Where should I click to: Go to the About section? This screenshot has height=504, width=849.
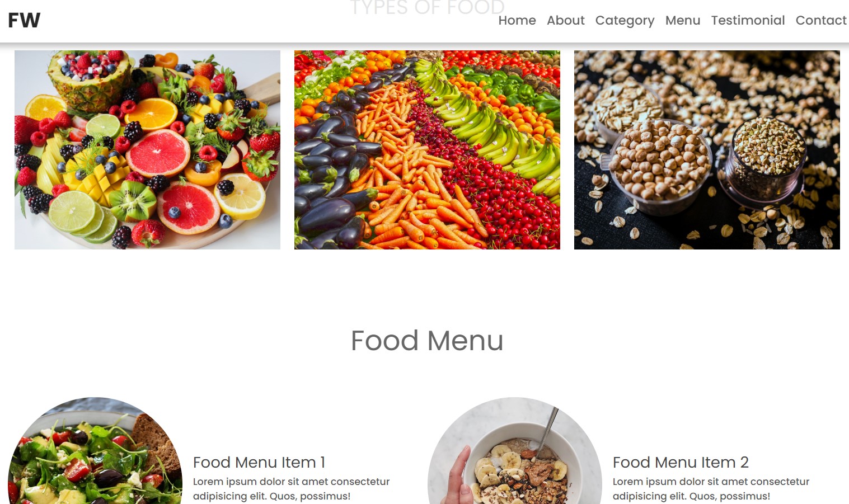[x=565, y=20]
